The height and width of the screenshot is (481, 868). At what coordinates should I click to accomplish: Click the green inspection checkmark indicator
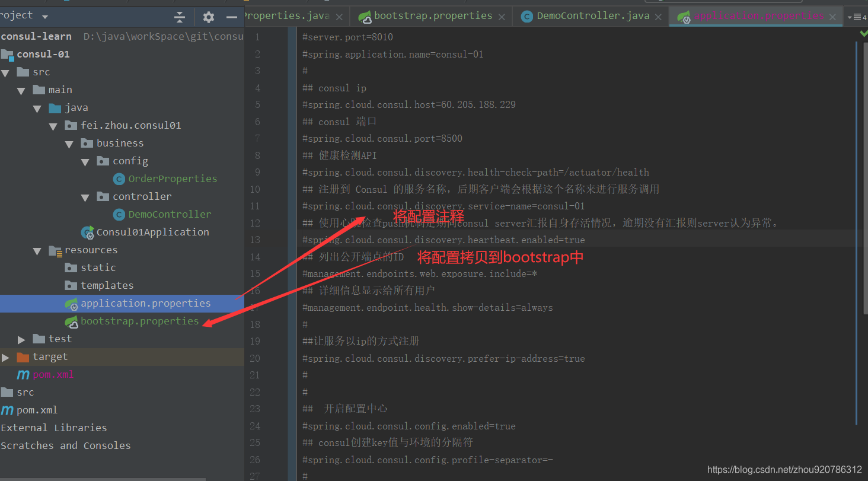[863, 34]
